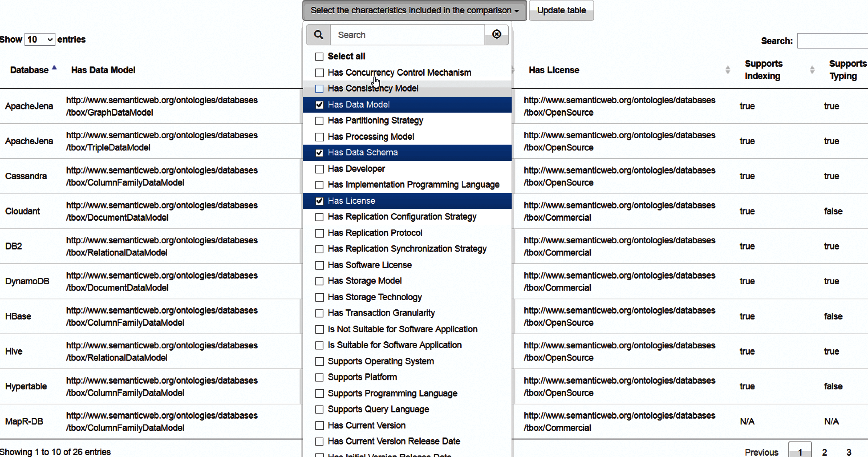
Task: Click Supports Indexing sort arrows
Action: coord(812,70)
